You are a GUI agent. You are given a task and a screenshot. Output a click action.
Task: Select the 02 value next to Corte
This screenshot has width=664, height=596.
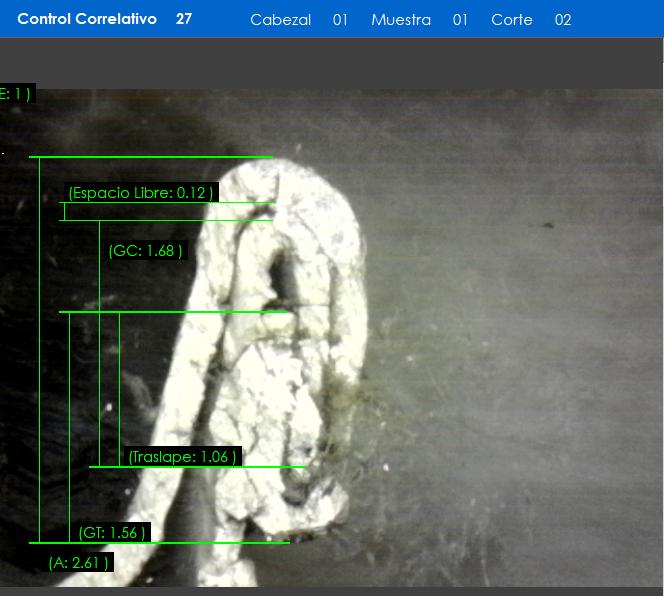coord(563,20)
